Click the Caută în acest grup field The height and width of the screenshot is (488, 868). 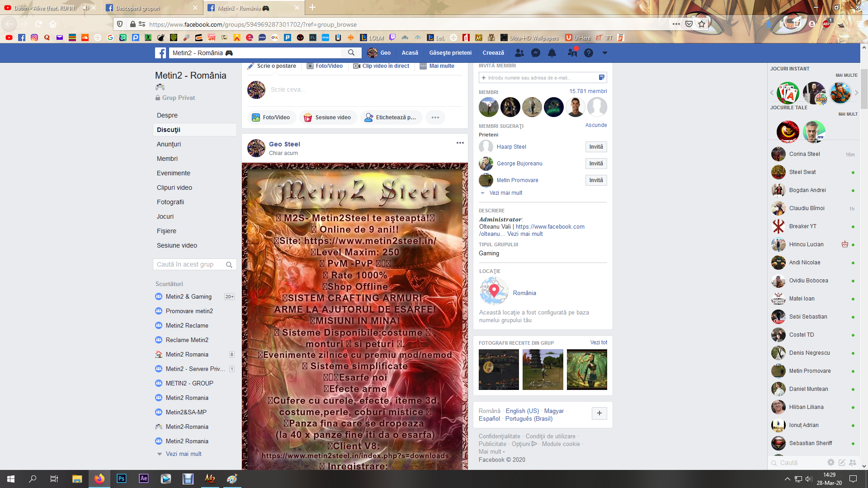point(190,264)
